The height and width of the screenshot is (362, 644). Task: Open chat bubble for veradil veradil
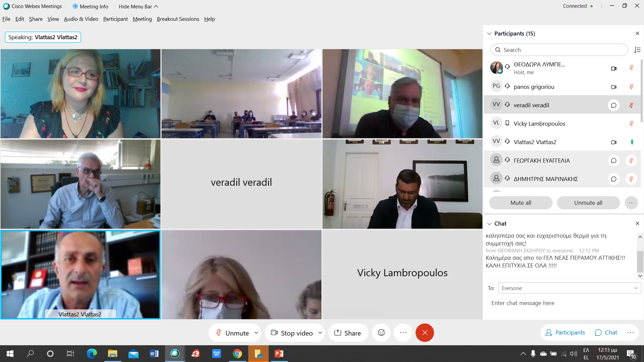click(x=613, y=105)
